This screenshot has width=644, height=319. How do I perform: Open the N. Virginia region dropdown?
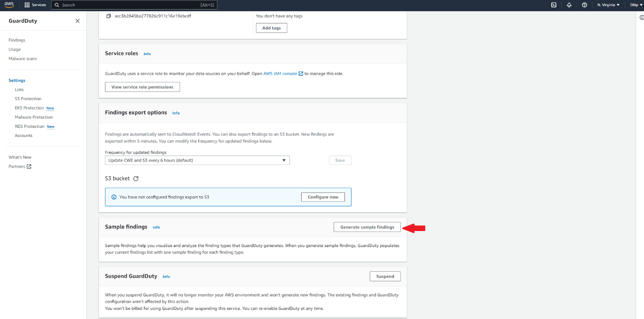(x=608, y=5)
